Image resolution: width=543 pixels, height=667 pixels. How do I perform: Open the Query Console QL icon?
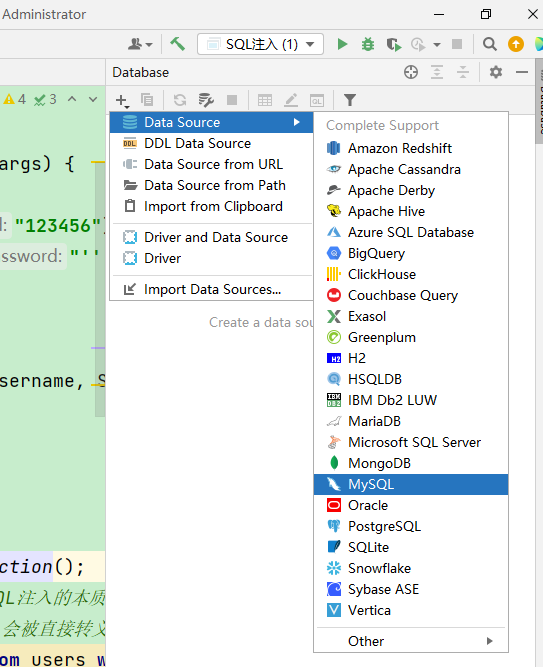[317, 100]
